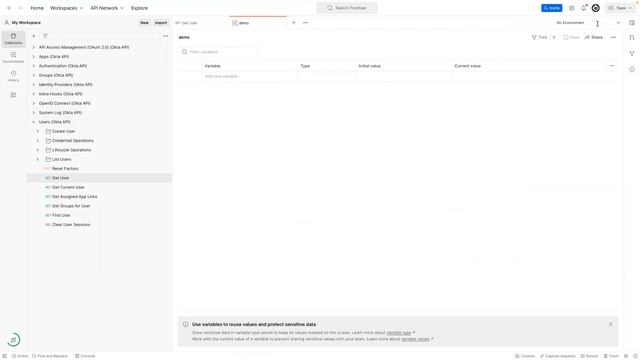Open the demo environment more-actions menu
Image resolution: width=640 pixels, height=360 pixels.
pyautogui.click(x=613, y=37)
